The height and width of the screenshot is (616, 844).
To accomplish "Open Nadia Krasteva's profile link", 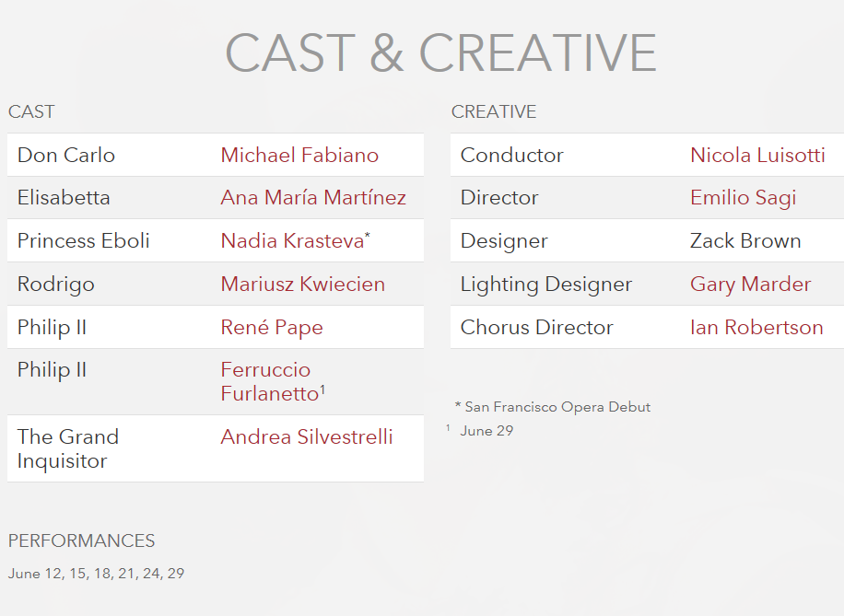I will pos(292,240).
